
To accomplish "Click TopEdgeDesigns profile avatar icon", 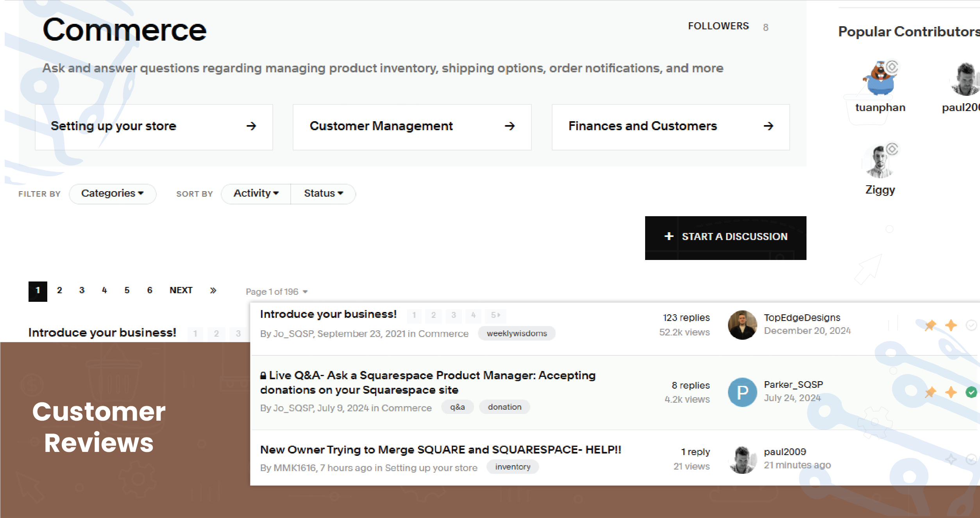I will point(742,324).
